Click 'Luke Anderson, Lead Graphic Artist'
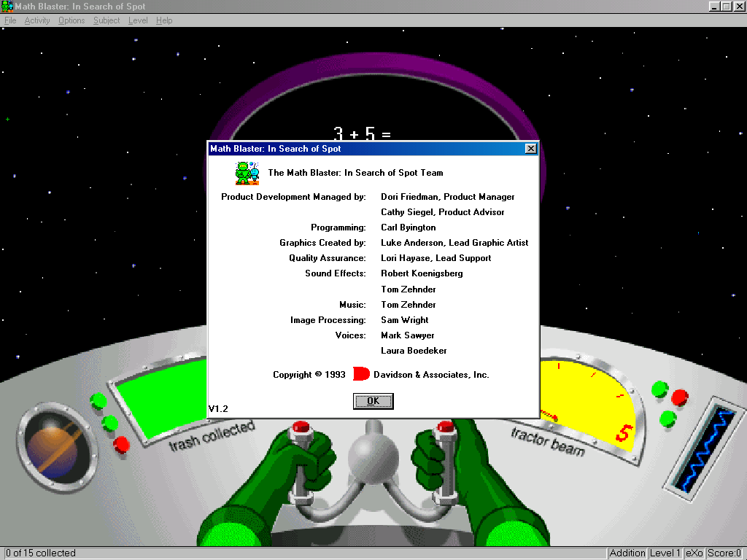The width and height of the screenshot is (747, 560). (x=454, y=242)
